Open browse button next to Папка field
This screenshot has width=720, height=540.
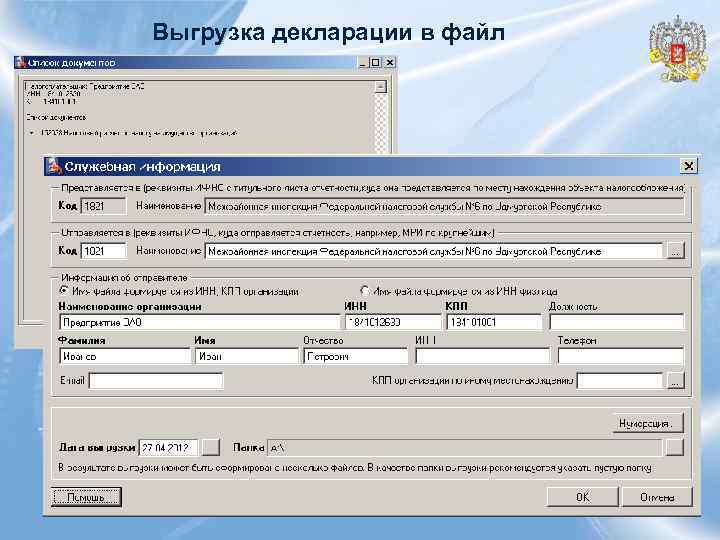(x=675, y=447)
